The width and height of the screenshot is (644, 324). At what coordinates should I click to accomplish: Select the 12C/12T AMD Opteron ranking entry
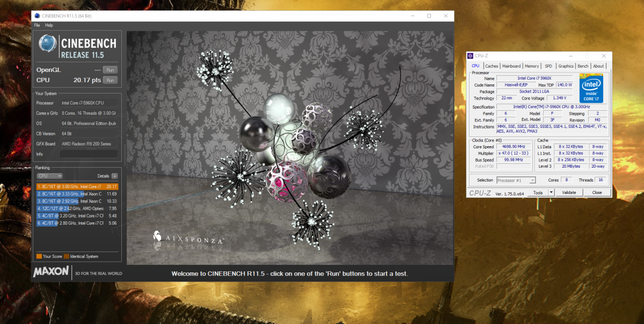(x=77, y=208)
